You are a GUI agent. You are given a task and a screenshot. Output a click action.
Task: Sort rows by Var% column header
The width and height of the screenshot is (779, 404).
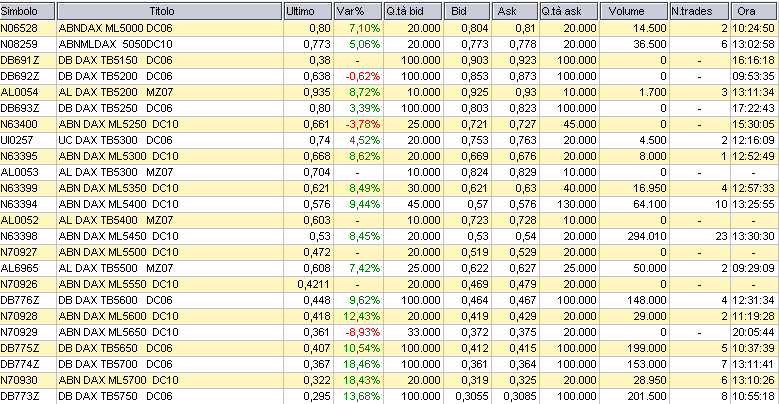[x=358, y=11]
